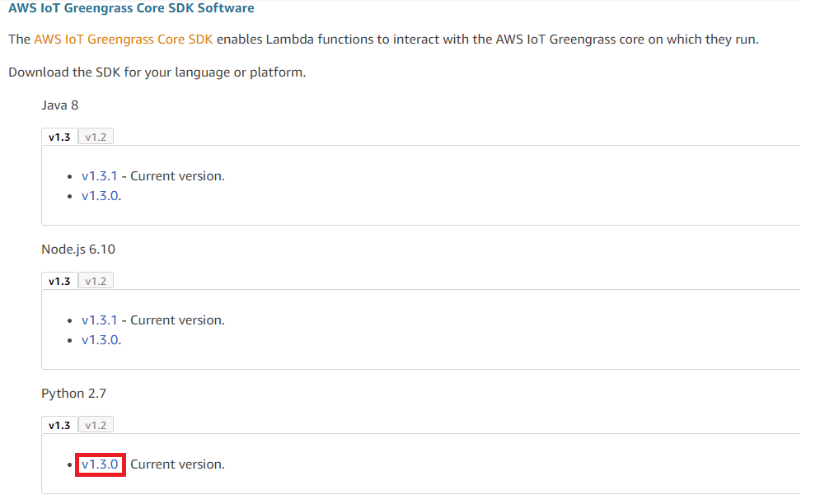The height and width of the screenshot is (504, 834).
Task: Switch to the v1.2 tab under Node.js 6.10
Action: click(96, 281)
